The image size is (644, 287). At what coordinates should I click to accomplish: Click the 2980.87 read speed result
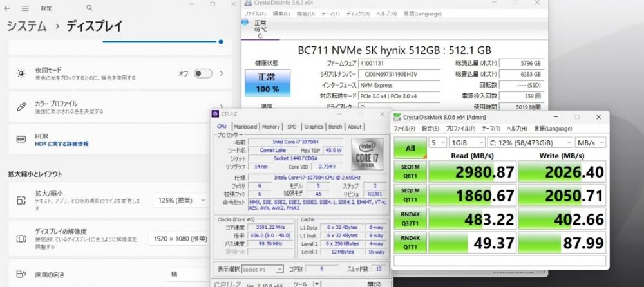(472, 172)
